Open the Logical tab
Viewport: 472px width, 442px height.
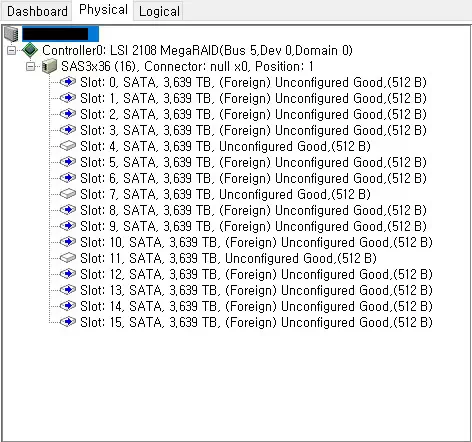159,12
